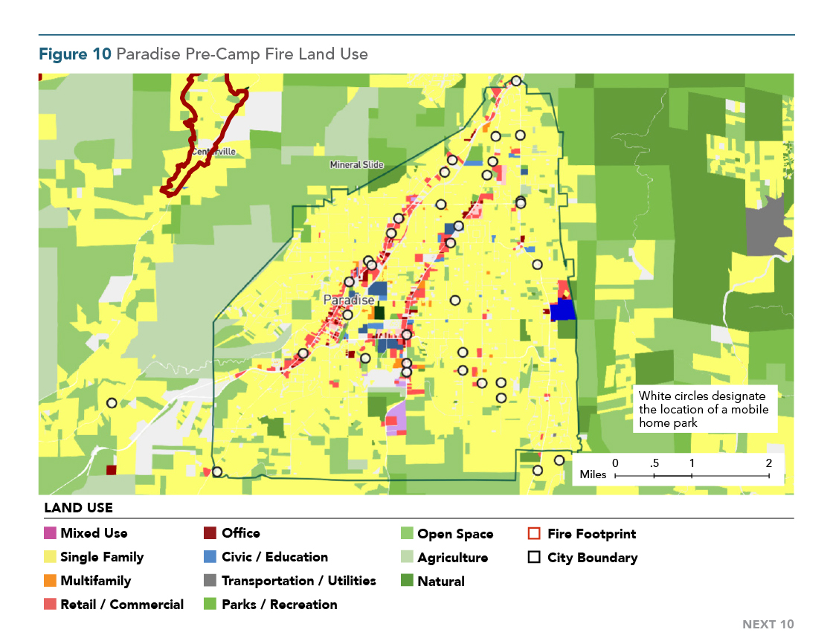Select the Open Space legend swatch
Image resolution: width=833 pixels, height=644 pixels.
407,533
